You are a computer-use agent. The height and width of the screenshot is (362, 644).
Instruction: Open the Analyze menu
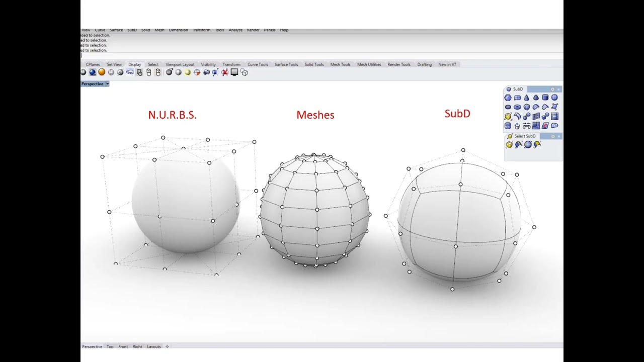235,30
